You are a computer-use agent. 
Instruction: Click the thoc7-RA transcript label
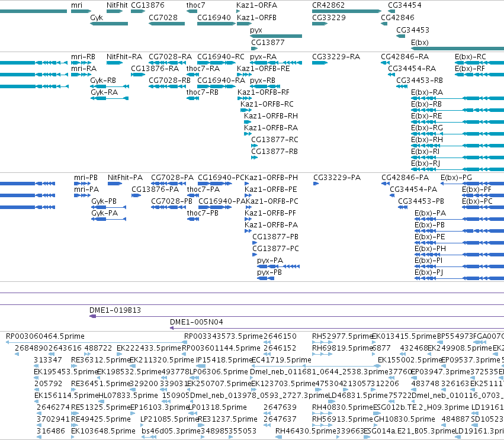click(203, 69)
